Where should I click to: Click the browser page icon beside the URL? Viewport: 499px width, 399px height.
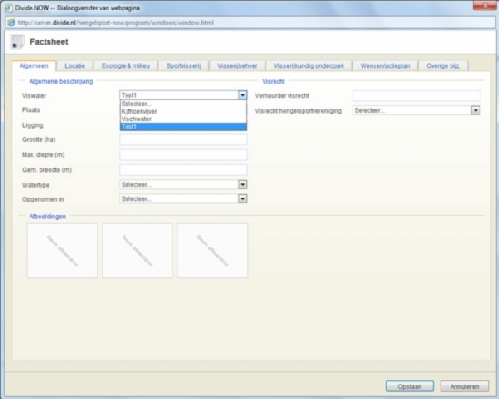[x=11, y=23]
